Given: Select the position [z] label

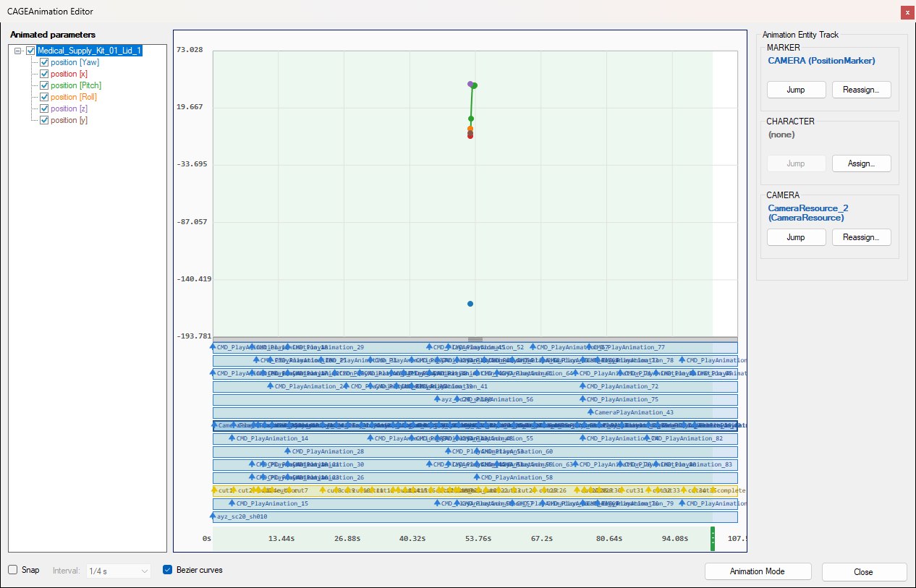Looking at the screenshot, I should 69,108.
